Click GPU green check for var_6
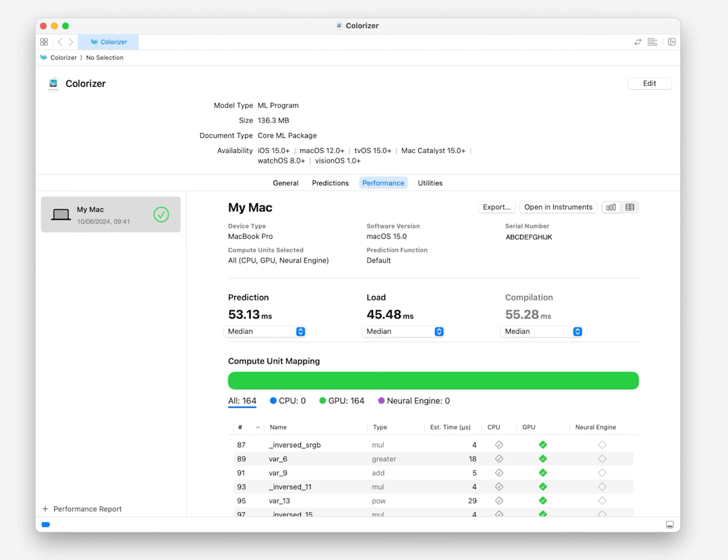The width and height of the screenshot is (728, 560). (x=543, y=459)
